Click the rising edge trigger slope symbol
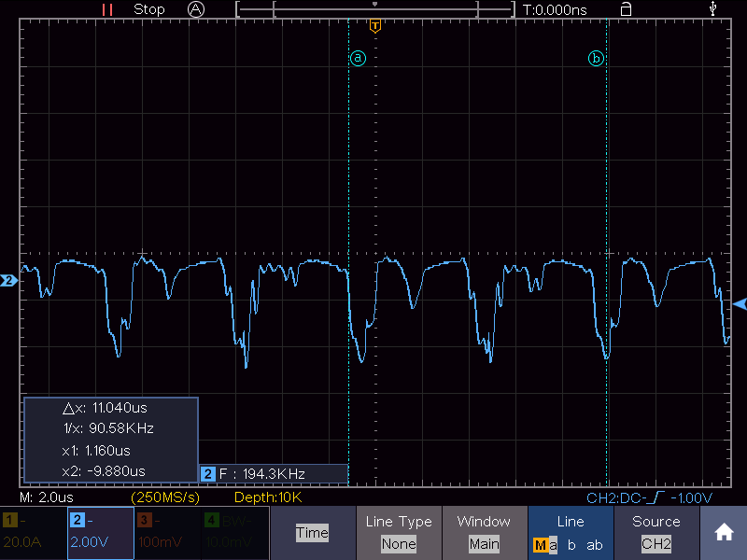 tap(658, 498)
